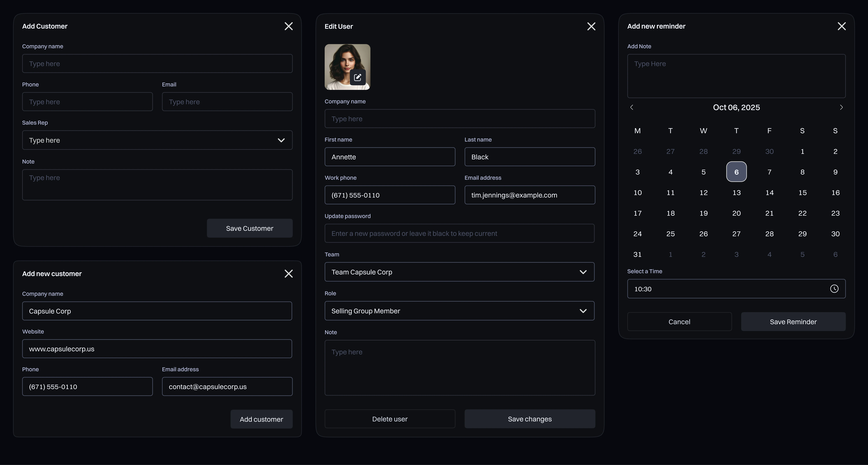Click the edit photo icon on avatar
Viewport: 868px width, 465px height.
[357, 77]
